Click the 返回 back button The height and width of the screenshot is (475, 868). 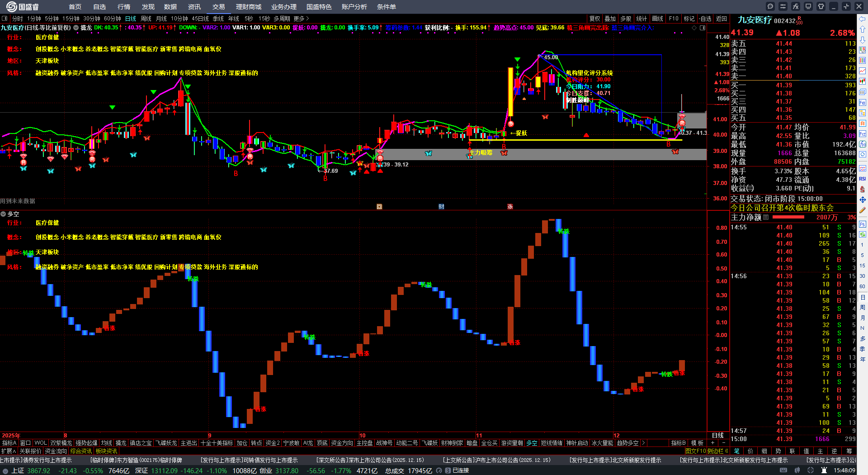point(722,19)
